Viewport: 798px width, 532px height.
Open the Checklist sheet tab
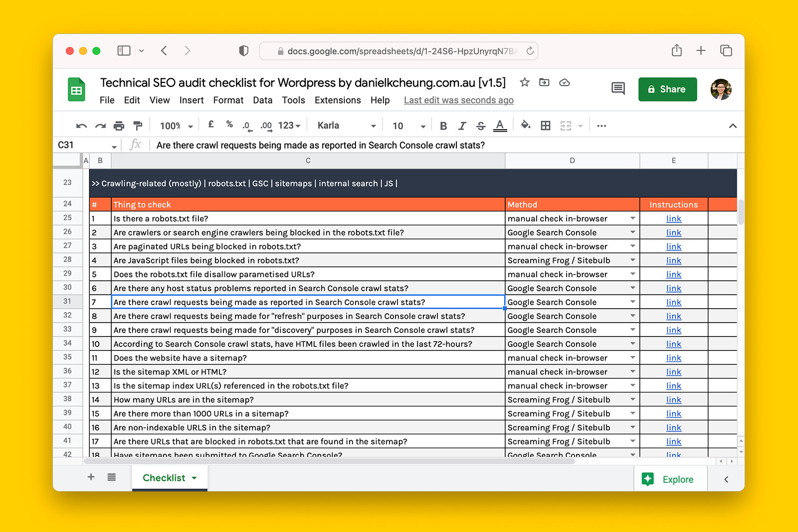point(170,478)
